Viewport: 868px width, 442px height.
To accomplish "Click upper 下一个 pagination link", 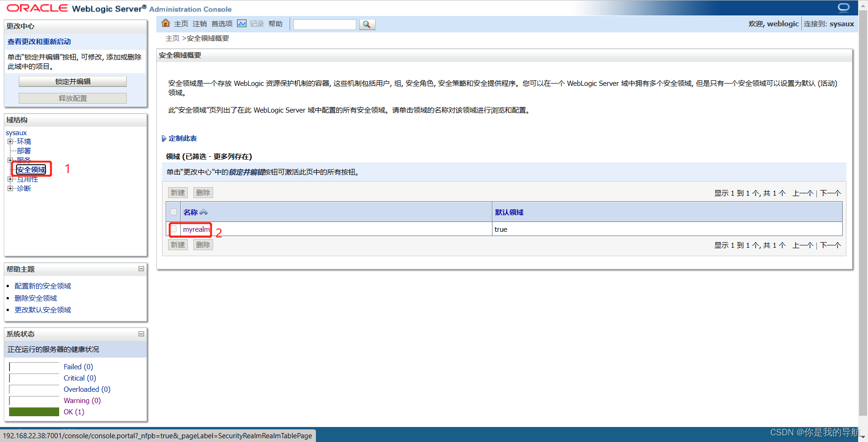I will pyautogui.click(x=830, y=193).
